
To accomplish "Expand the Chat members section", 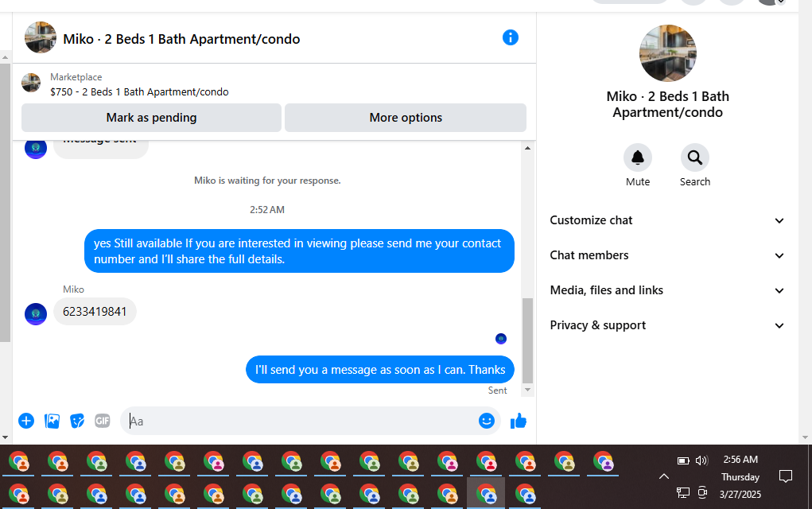I will pyautogui.click(x=667, y=255).
